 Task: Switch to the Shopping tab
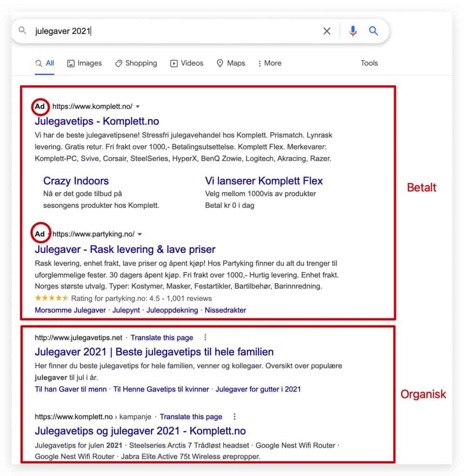136,63
